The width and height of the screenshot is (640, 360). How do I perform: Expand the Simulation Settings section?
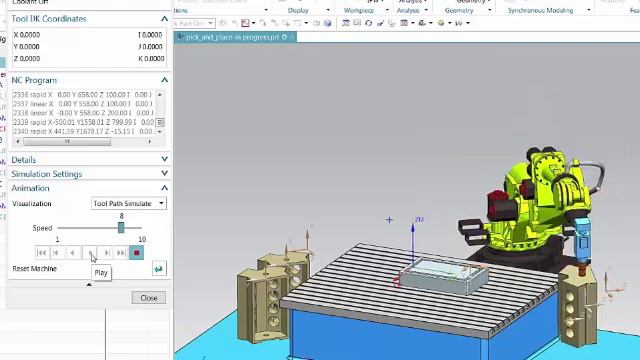[164, 173]
